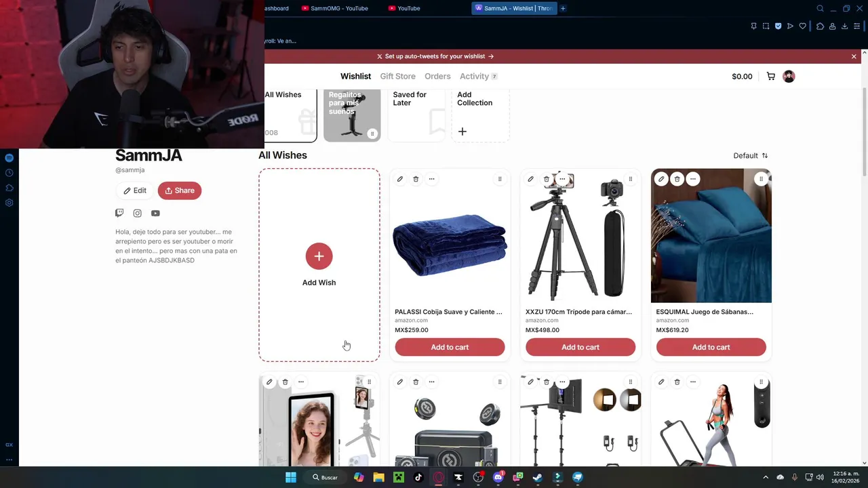The image size is (868, 488).
Task: Click drag handle on ESQUIMAL Sábanas card
Action: coord(761,179)
